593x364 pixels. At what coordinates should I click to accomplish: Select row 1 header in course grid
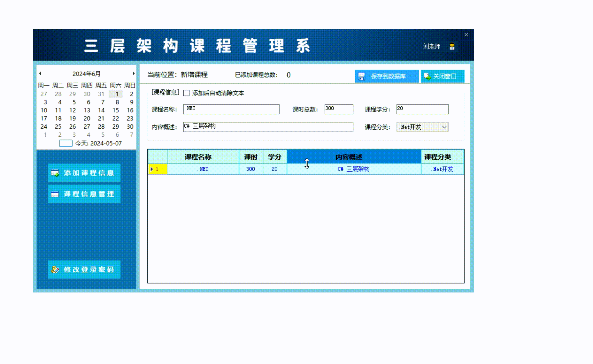[157, 169]
